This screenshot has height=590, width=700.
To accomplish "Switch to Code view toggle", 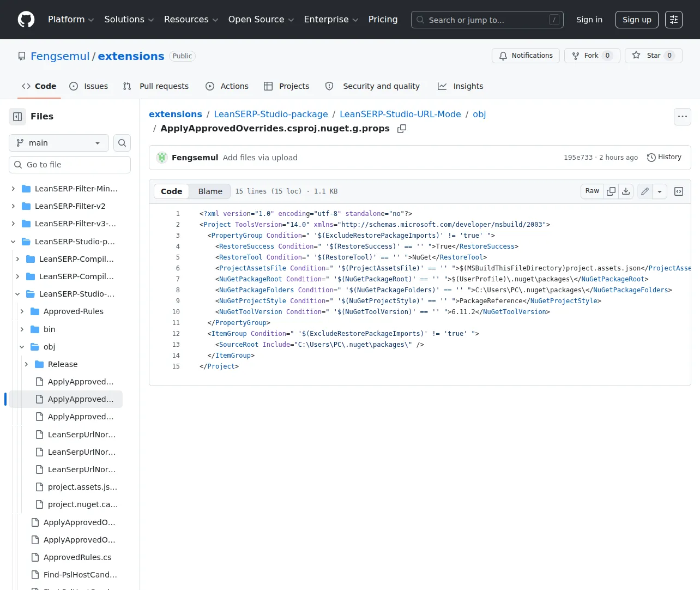I will point(171,191).
